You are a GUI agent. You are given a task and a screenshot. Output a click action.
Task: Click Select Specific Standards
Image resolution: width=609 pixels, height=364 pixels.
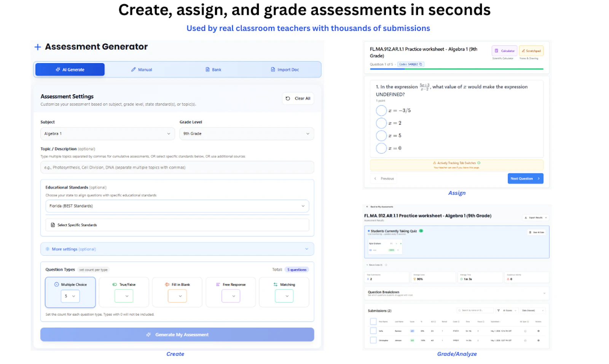(177, 225)
